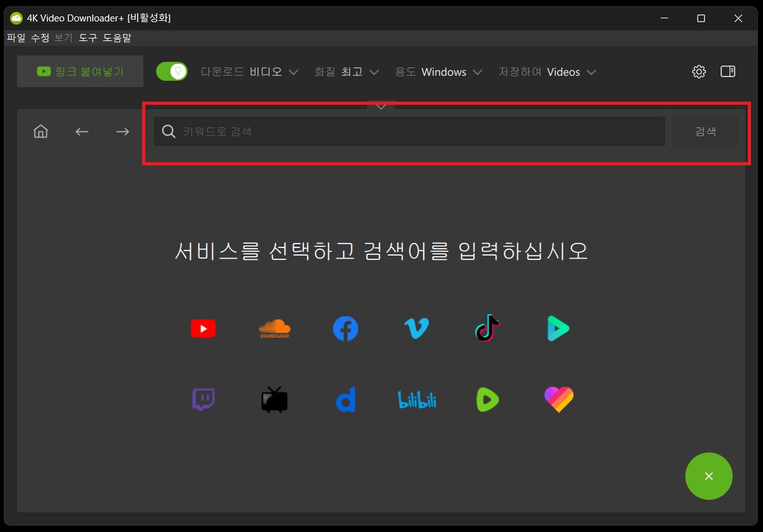Select the Dailymotion service icon

(x=345, y=400)
